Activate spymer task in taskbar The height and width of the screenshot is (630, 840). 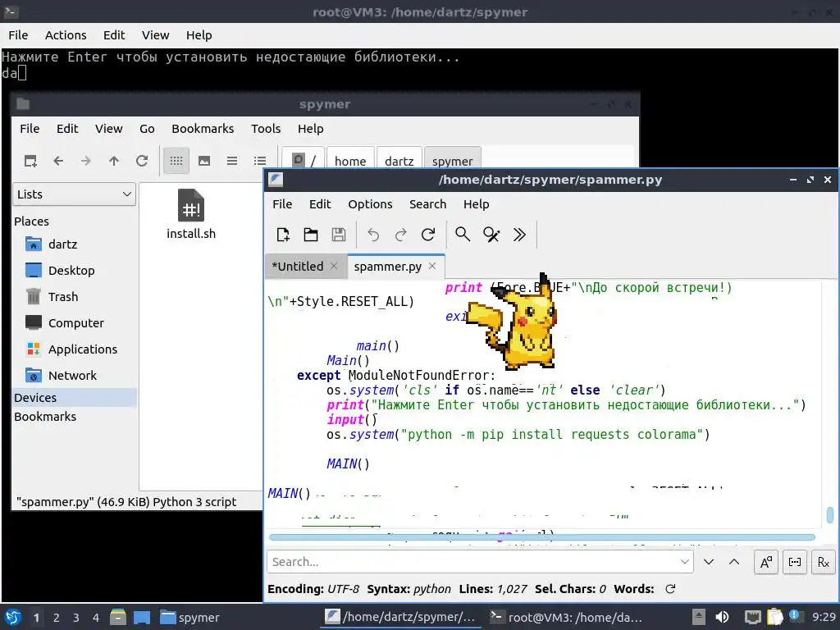tap(190, 617)
